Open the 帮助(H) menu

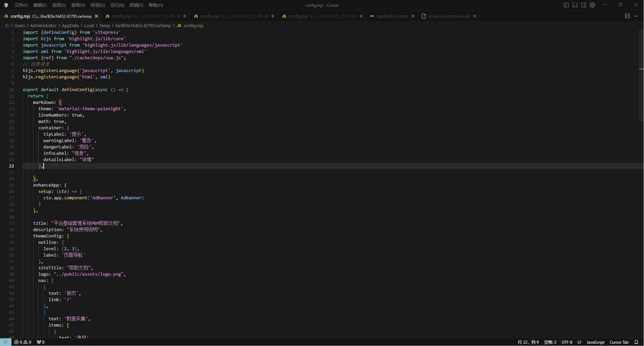[156, 5]
